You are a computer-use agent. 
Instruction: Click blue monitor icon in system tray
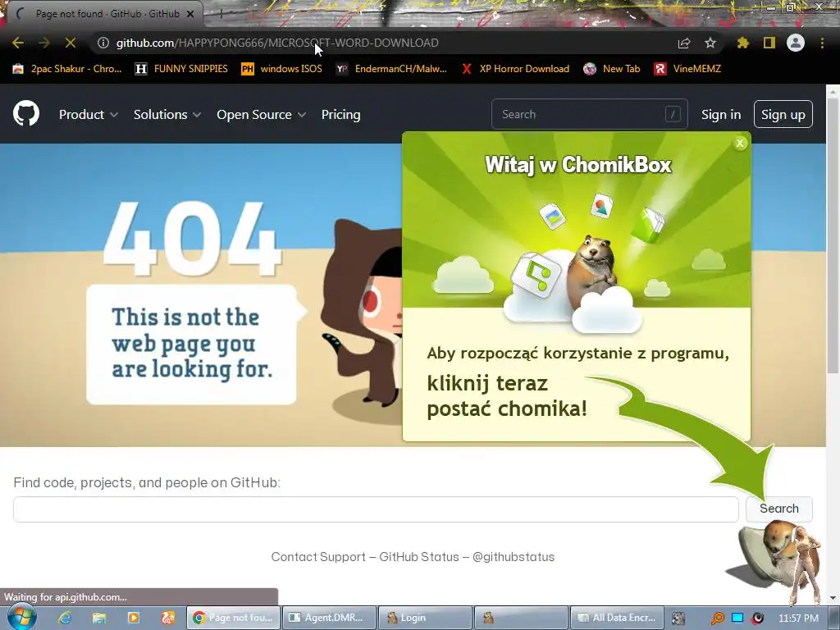click(x=737, y=619)
